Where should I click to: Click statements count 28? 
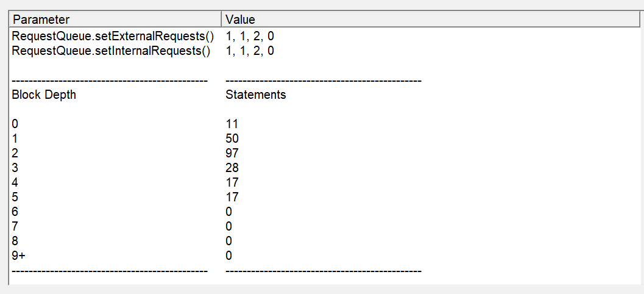tap(232, 168)
